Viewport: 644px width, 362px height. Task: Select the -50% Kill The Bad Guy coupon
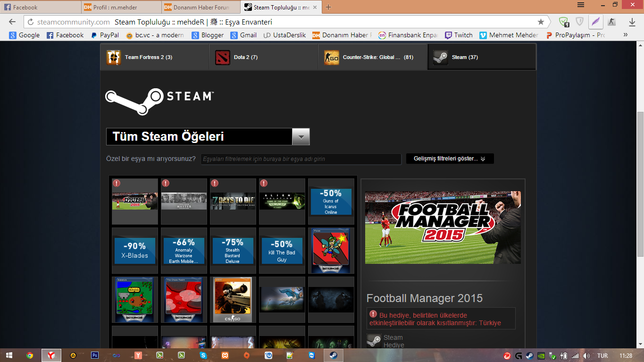point(282,251)
